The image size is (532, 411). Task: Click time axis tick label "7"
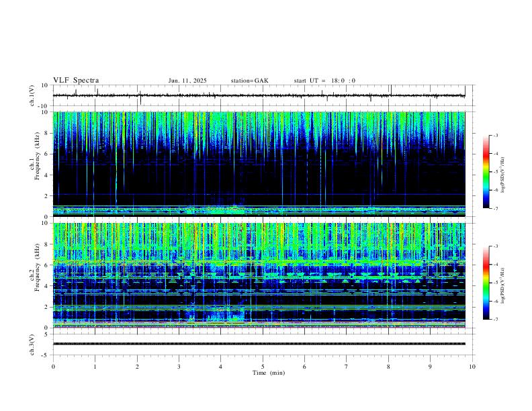tap(347, 367)
